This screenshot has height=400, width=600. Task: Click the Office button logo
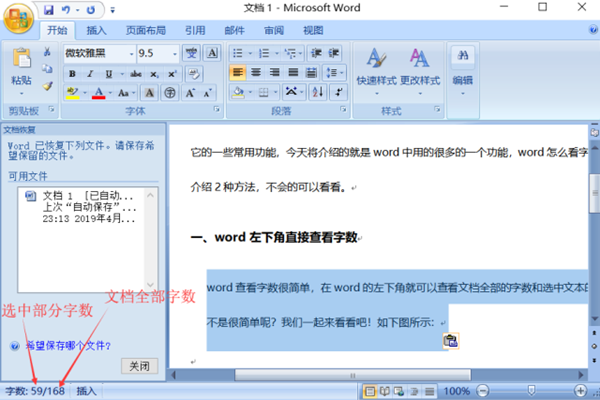click(x=19, y=19)
